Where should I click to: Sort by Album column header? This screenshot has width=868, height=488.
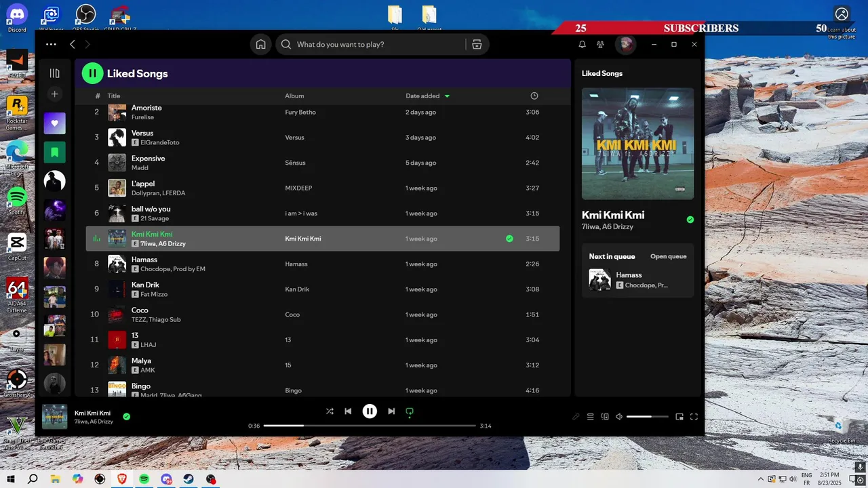(x=294, y=96)
